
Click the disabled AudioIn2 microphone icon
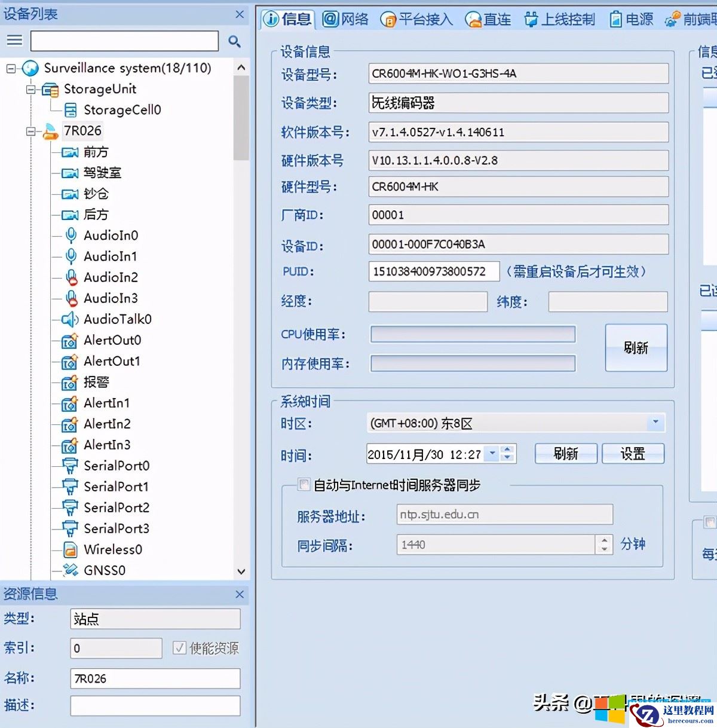click(x=71, y=277)
